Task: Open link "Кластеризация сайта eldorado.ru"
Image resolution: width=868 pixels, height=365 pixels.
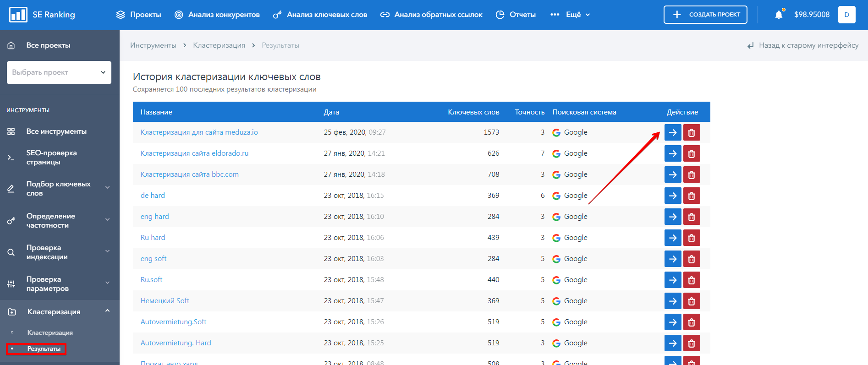Action: tap(194, 153)
